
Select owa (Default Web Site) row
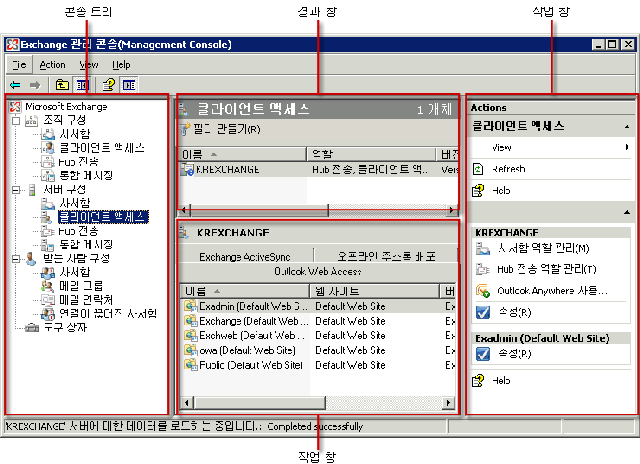pyautogui.click(x=318, y=350)
